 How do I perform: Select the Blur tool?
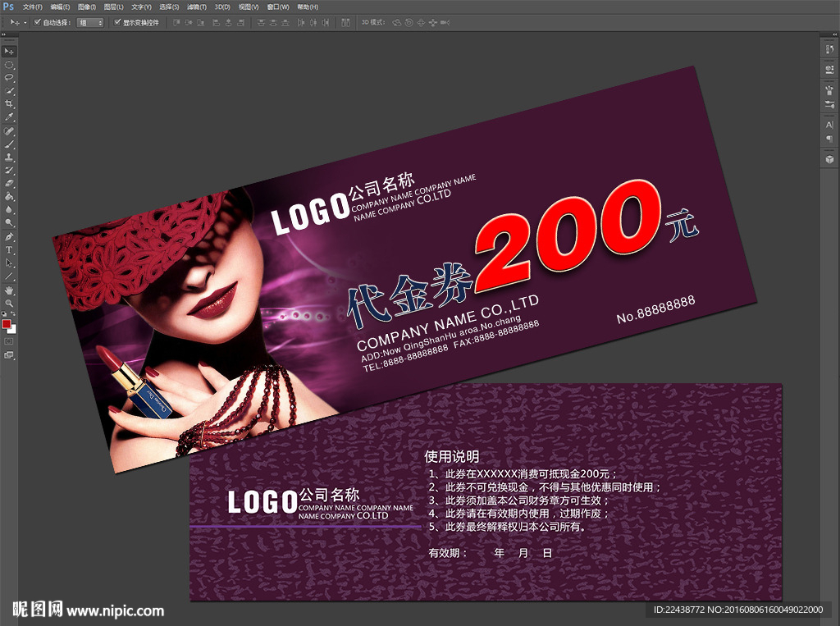pyautogui.click(x=9, y=209)
